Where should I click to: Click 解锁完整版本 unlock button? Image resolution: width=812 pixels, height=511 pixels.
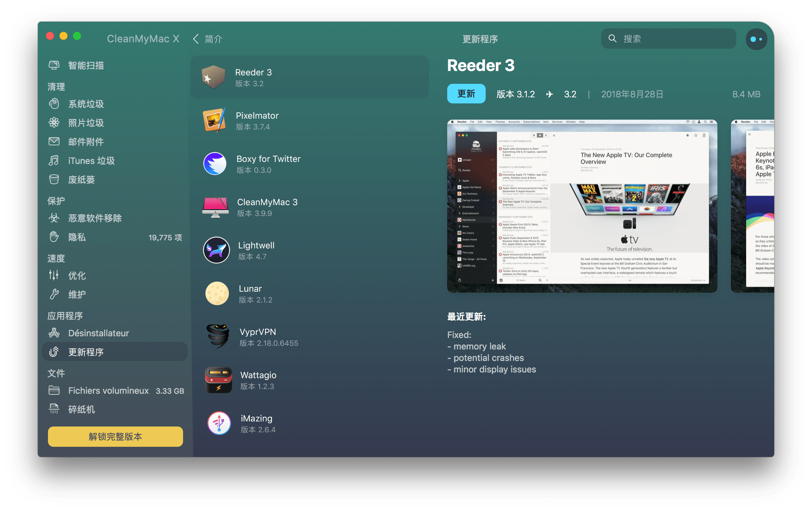[x=116, y=437]
